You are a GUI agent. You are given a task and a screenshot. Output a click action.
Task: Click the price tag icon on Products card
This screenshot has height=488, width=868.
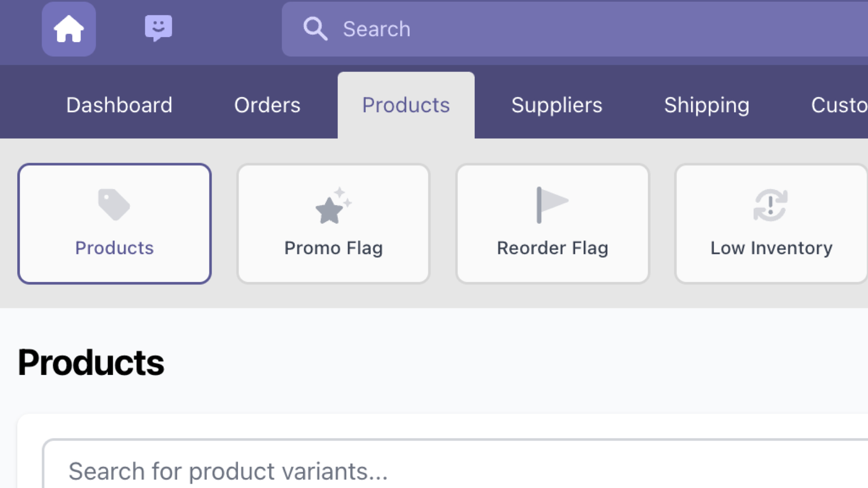tap(114, 205)
